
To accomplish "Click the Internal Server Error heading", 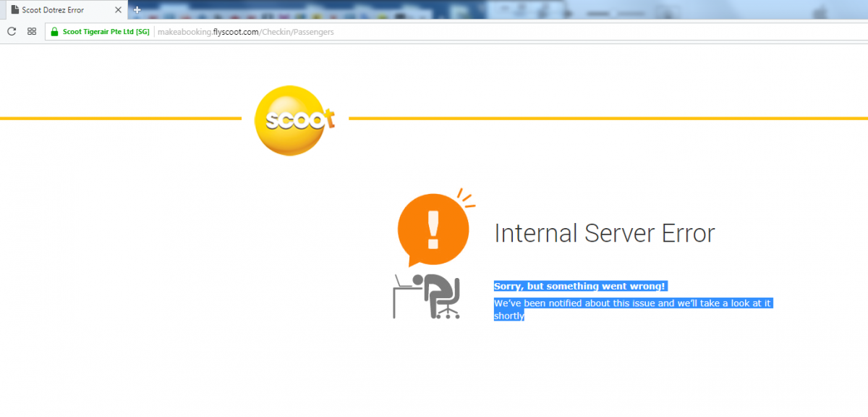I will [x=604, y=233].
